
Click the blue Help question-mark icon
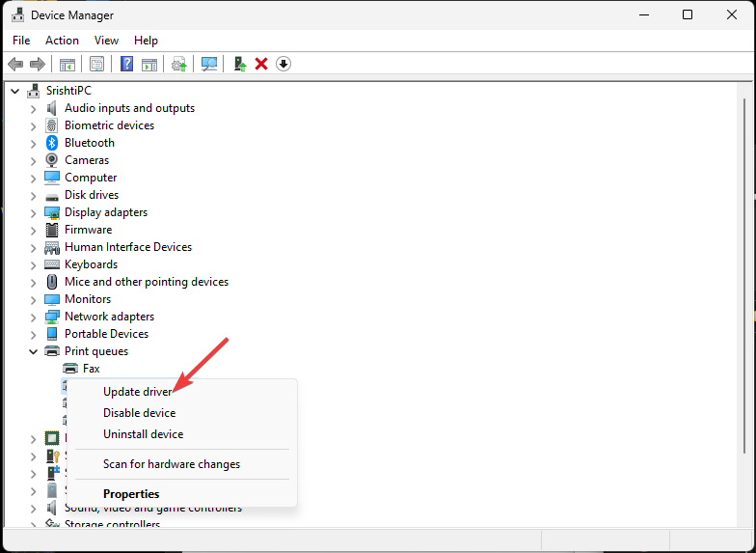[127, 64]
